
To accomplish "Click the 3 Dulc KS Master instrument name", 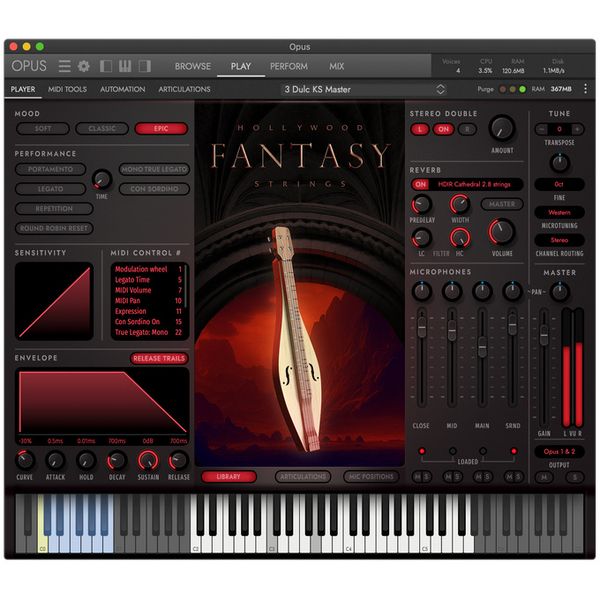I will coord(318,90).
